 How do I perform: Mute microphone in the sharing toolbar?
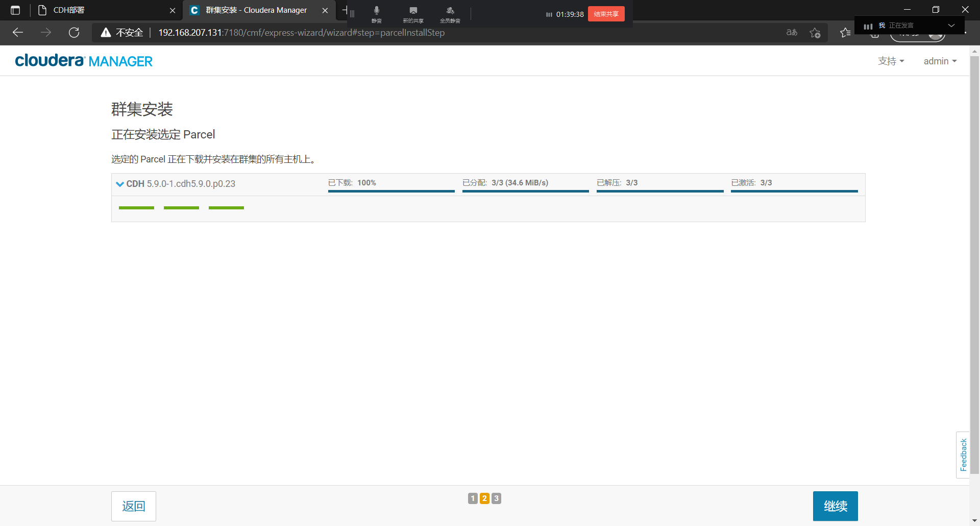(376, 14)
